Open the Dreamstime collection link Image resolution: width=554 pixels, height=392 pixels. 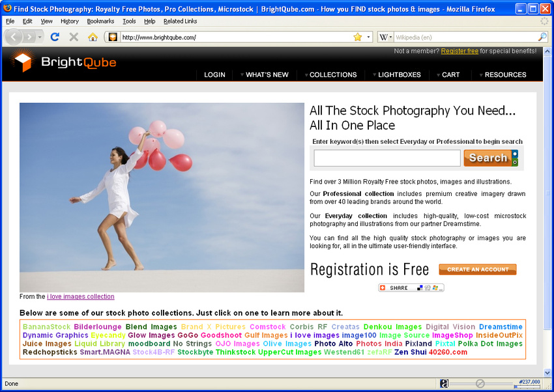pyautogui.click(x=501, y=327)
